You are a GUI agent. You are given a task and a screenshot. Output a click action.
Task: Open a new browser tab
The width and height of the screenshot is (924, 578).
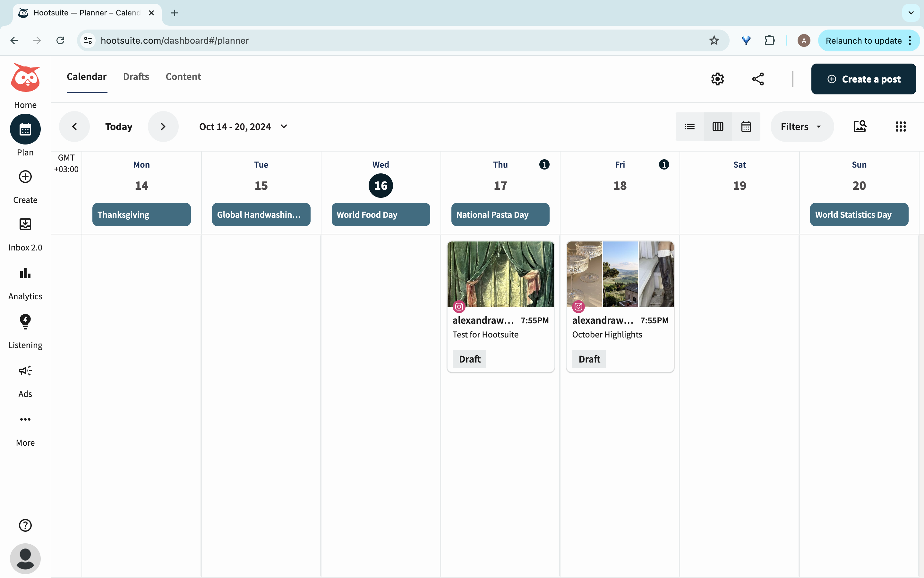[x=175, y=13]
